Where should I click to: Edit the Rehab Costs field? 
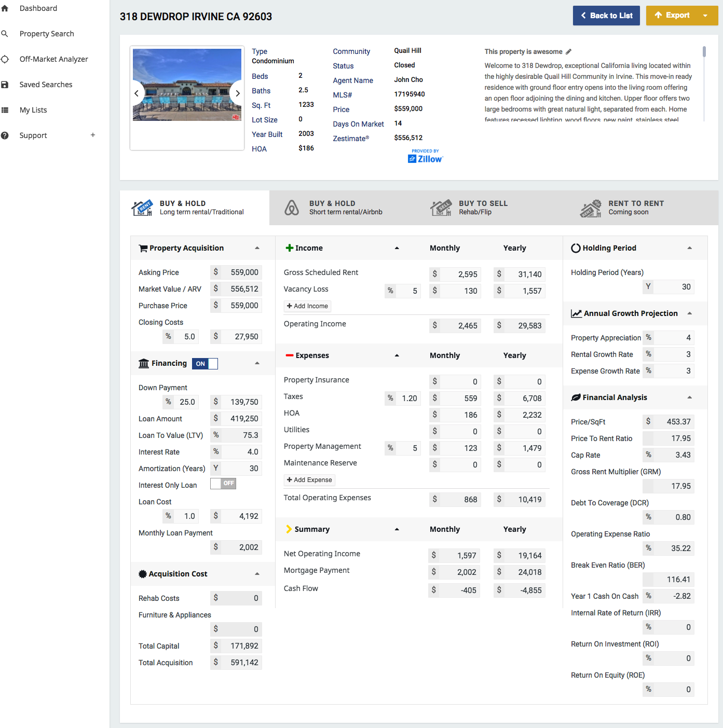241,598
